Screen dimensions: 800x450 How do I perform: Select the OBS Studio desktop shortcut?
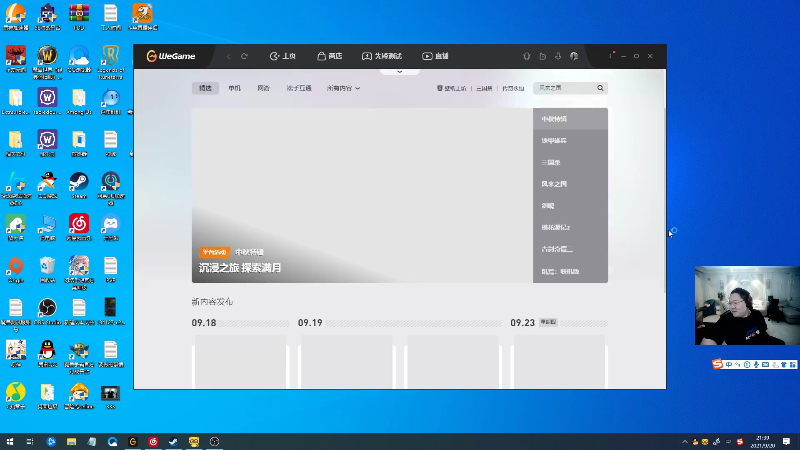click(47, 312)
